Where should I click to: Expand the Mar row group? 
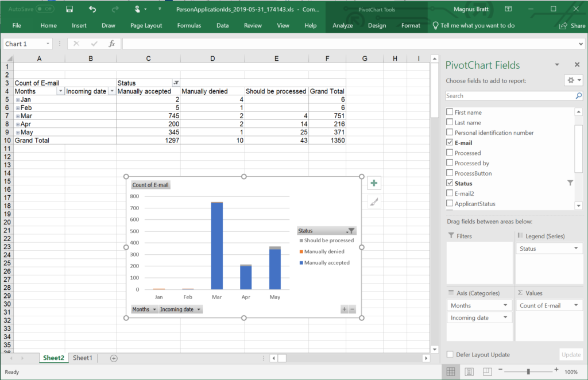18,116
